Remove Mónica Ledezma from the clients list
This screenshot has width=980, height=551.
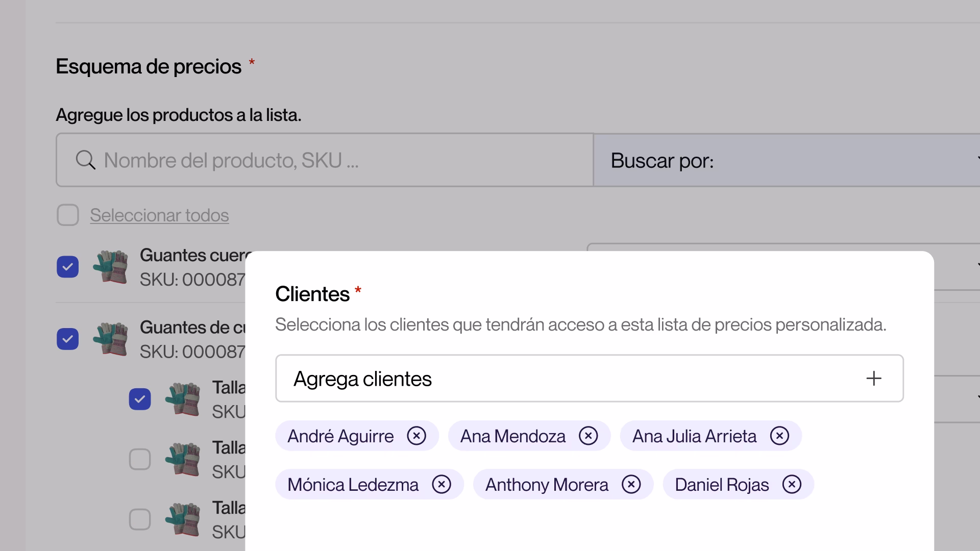[442, 485]
